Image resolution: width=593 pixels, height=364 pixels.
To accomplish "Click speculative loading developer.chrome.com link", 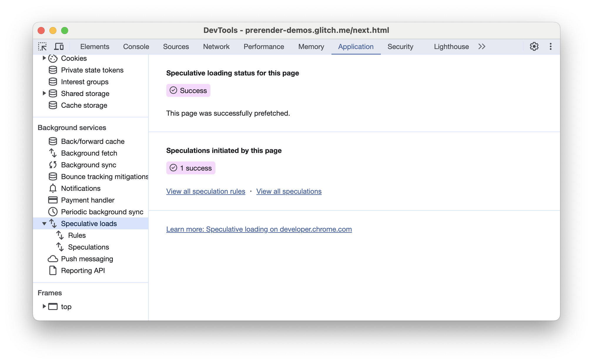I will click(259, 229).
